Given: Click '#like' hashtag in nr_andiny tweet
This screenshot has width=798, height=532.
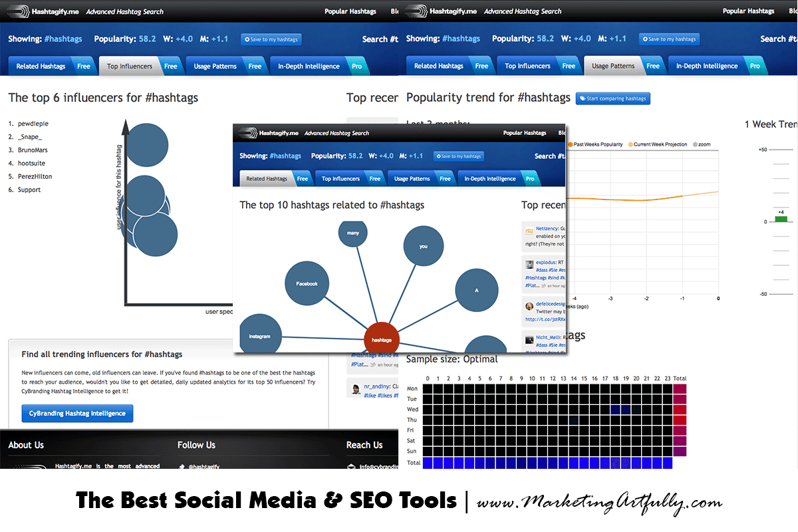Looking at the screenshot, I should pos(370,396).
